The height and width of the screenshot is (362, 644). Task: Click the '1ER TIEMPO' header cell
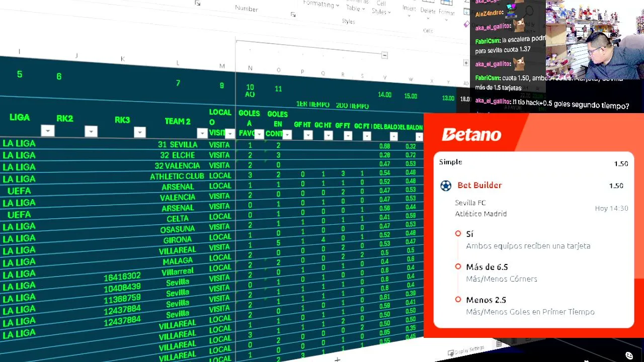(312, 105)
